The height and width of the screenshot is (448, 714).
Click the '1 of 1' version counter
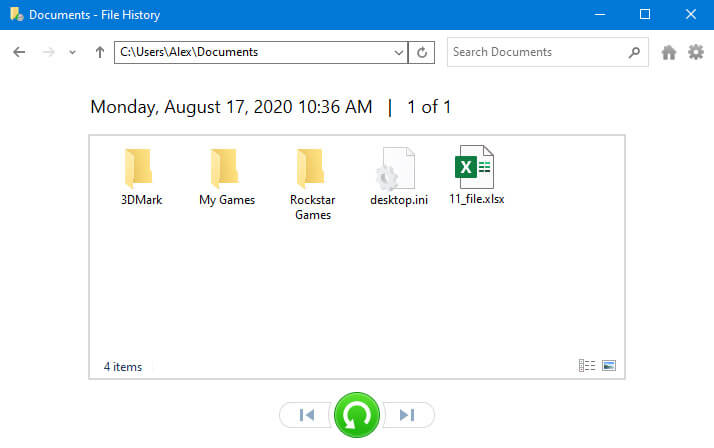coord(429,107)
